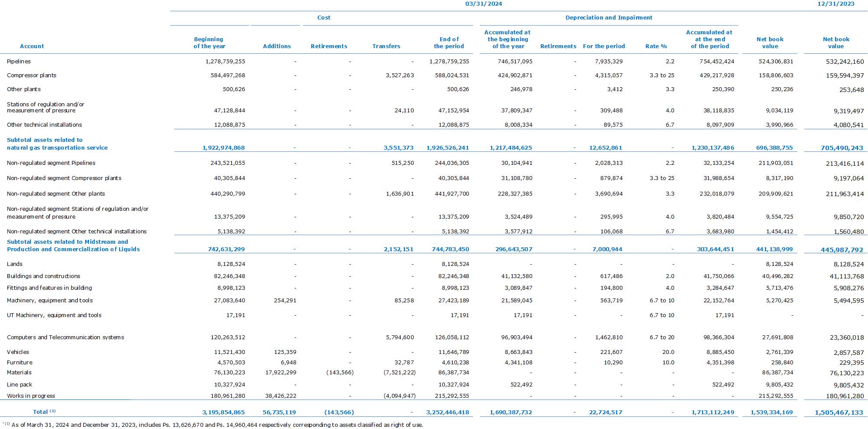Click the Lands account label

(x=15, y=264)
